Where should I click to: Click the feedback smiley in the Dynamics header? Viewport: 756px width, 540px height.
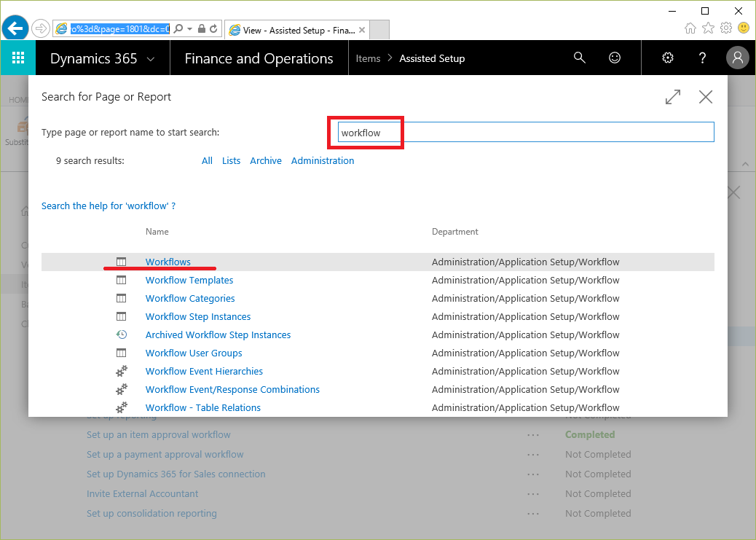click(614, 58)
